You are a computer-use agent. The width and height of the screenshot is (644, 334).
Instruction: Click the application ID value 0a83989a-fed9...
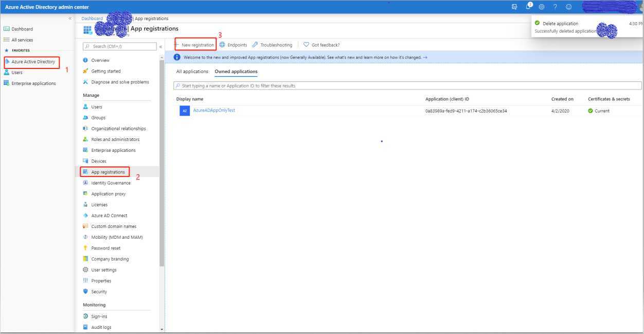466,111
